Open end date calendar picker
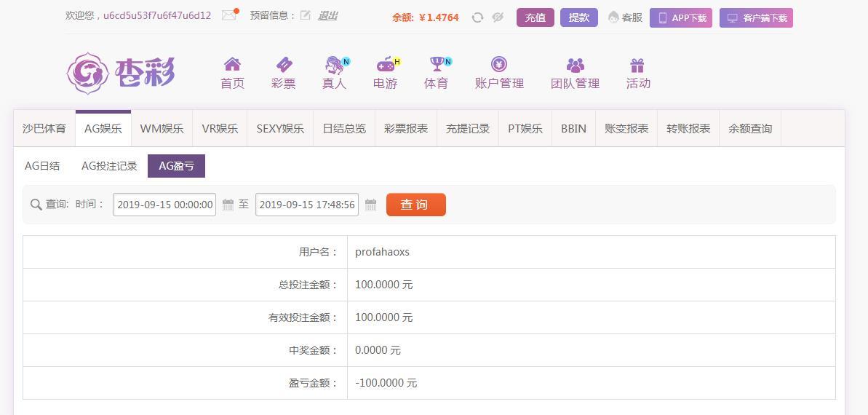The width and height of the screenshot is (868, 415). (370, 205)
